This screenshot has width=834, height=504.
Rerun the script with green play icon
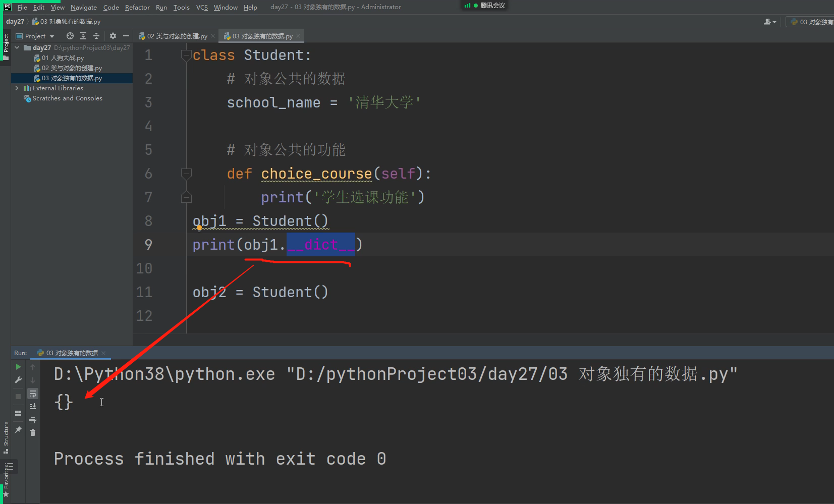(x=18, y=367)
